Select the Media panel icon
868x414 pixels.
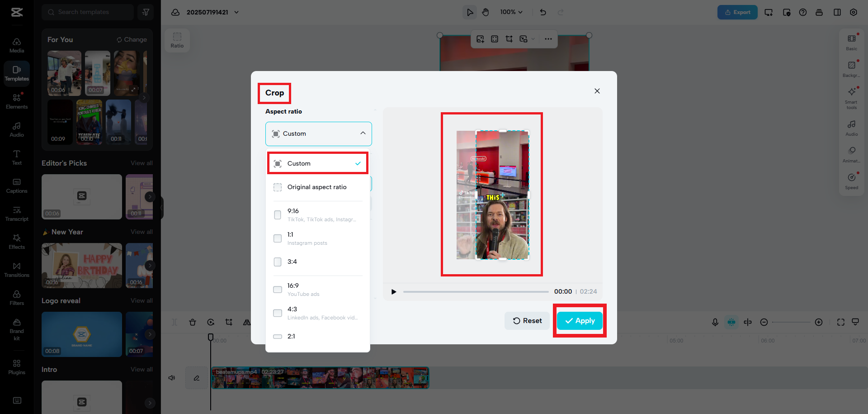click(x=16, y=44)
